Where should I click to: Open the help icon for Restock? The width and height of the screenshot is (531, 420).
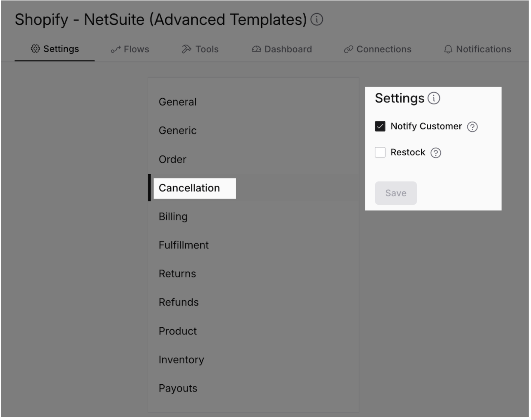(x=436, y=153)
